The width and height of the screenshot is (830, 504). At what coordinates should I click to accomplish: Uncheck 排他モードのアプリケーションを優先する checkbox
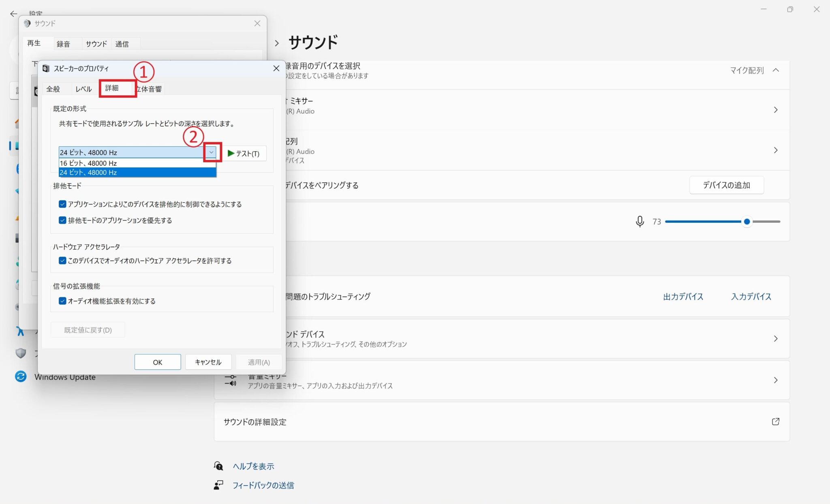pos(62,220)
